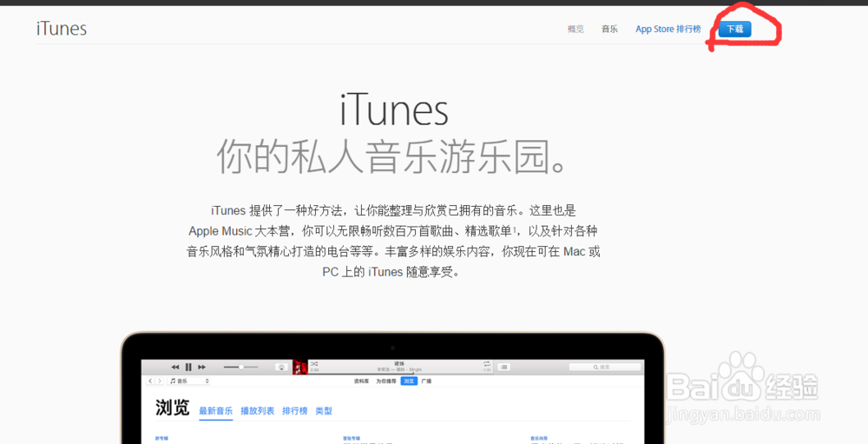This screenshot has width=868, height=444.
Task: Click the iTunes volume slider
Action: click(x=240, y=367)
